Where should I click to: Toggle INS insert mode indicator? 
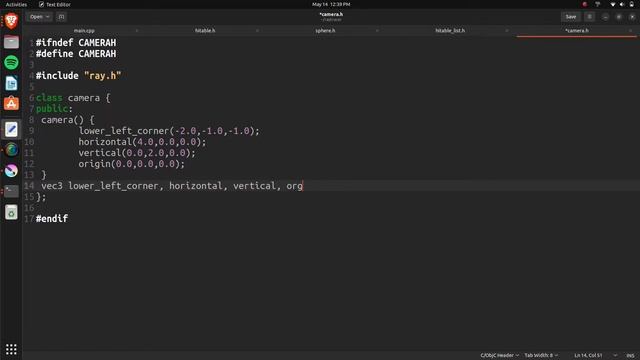(x=630, y=356)
